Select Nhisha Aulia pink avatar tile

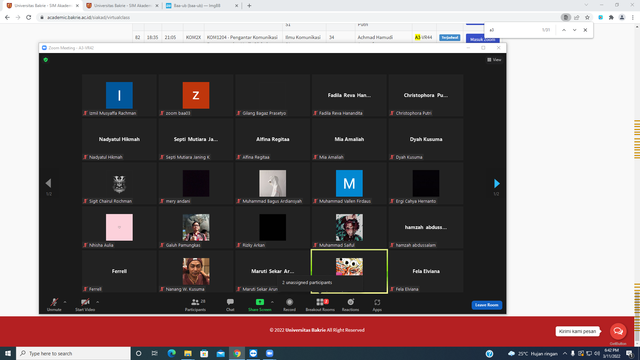pyautogui.click(x=119, y=227)
